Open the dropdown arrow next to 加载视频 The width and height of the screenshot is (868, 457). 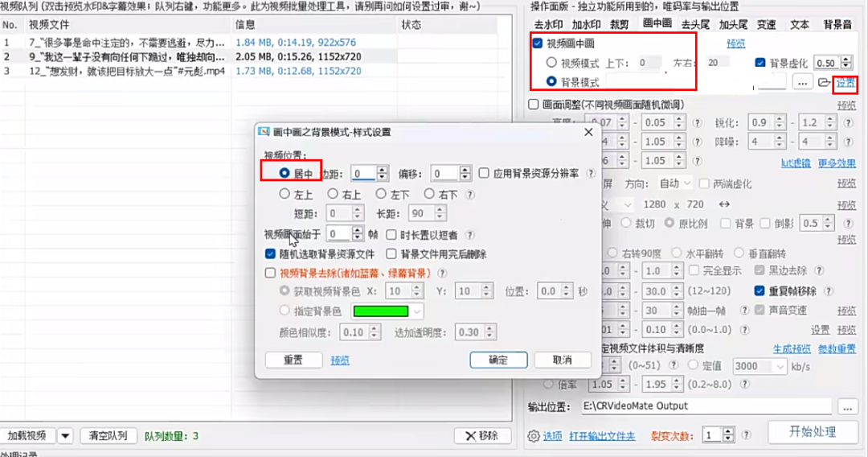click(x=65, y=436)
